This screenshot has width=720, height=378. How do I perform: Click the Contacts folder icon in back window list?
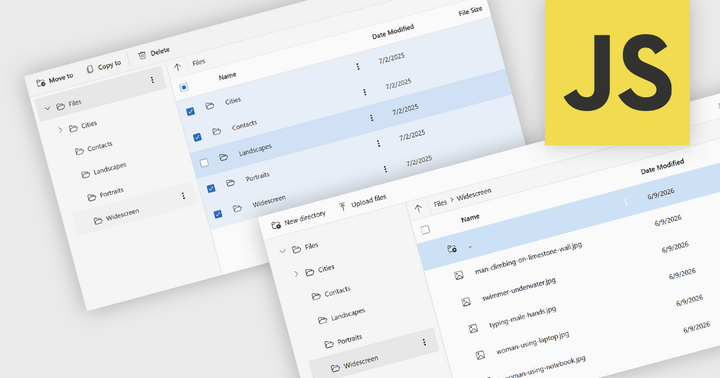tap(217, 132)
